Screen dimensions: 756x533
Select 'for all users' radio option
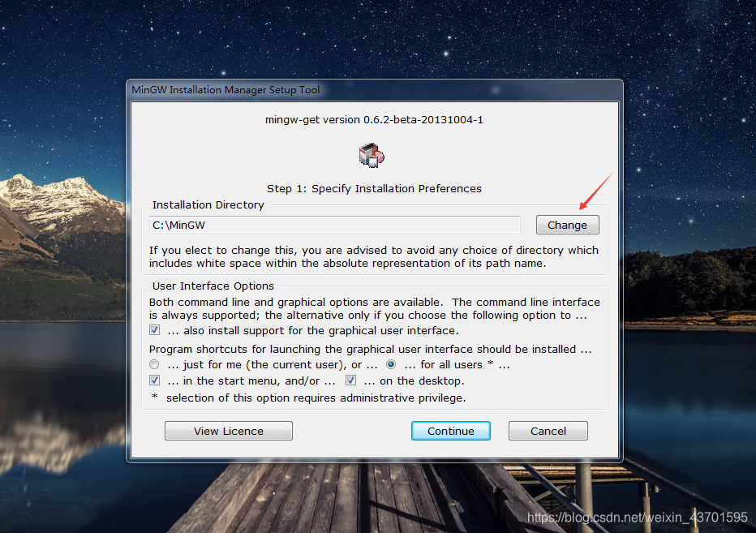(391, 364)
